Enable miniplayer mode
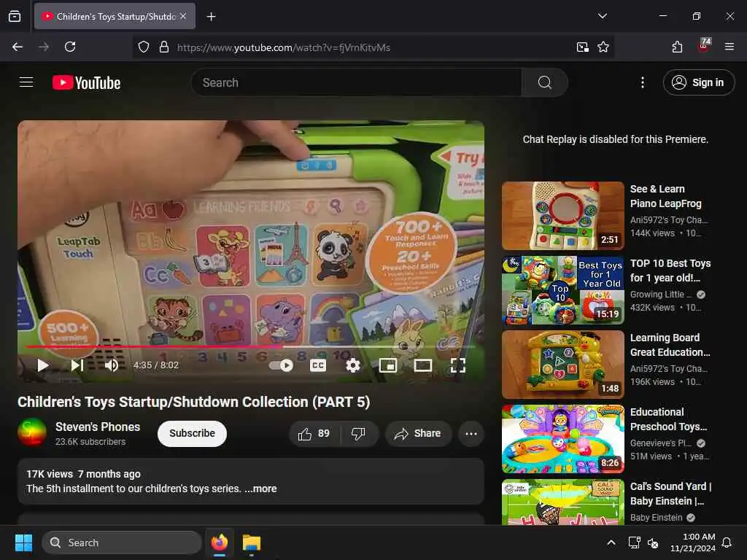The image size is (747, 560). pyautogui.click(x=388, y=365)
